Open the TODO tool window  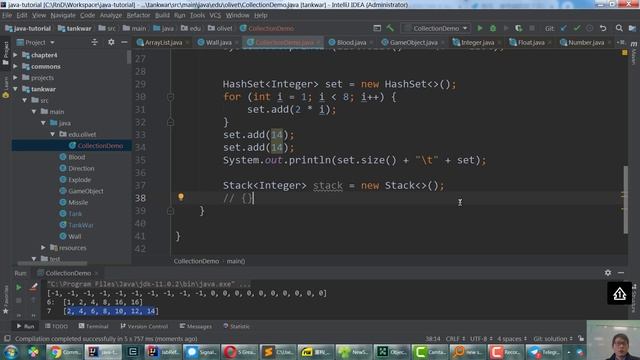tap(56, 326)
